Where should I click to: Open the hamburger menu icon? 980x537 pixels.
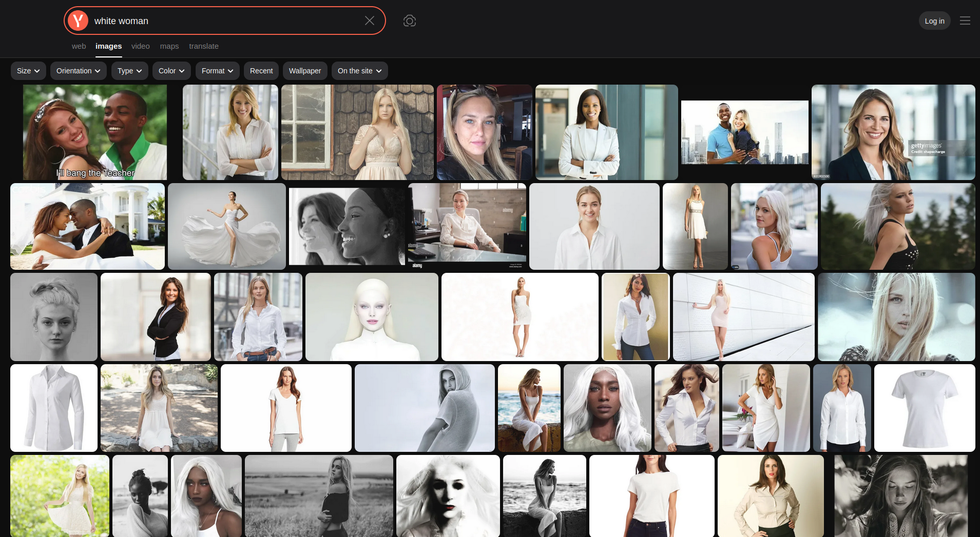click(x=965, y=21)
